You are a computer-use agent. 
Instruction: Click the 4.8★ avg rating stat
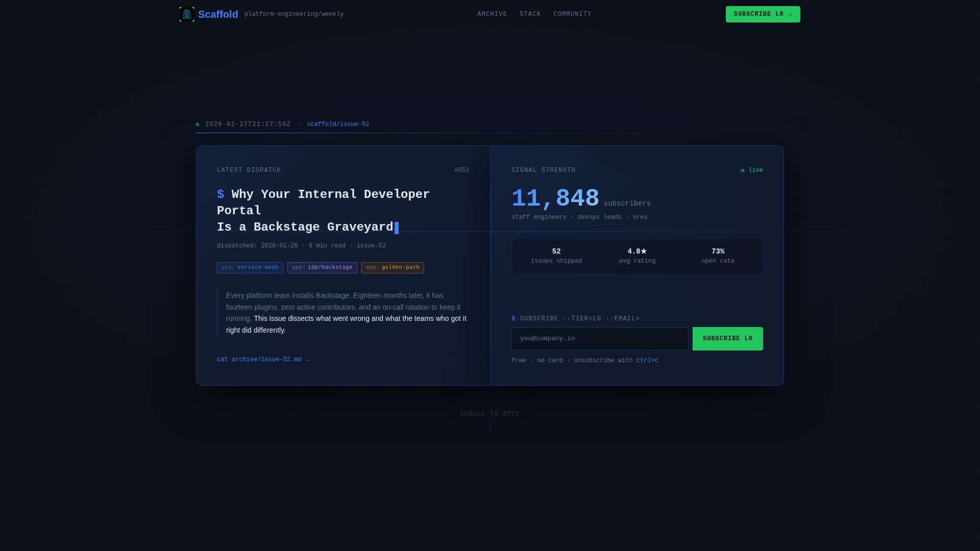[x=637, y=256]
